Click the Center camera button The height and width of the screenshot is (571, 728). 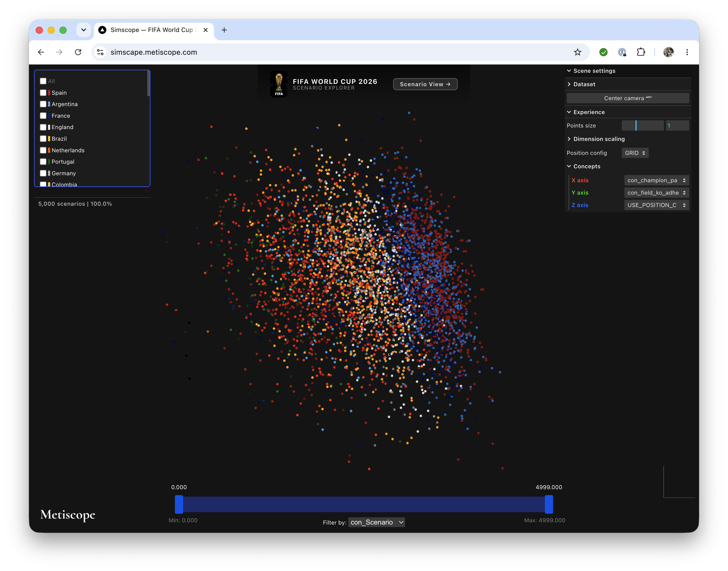(x=628, y=98)
